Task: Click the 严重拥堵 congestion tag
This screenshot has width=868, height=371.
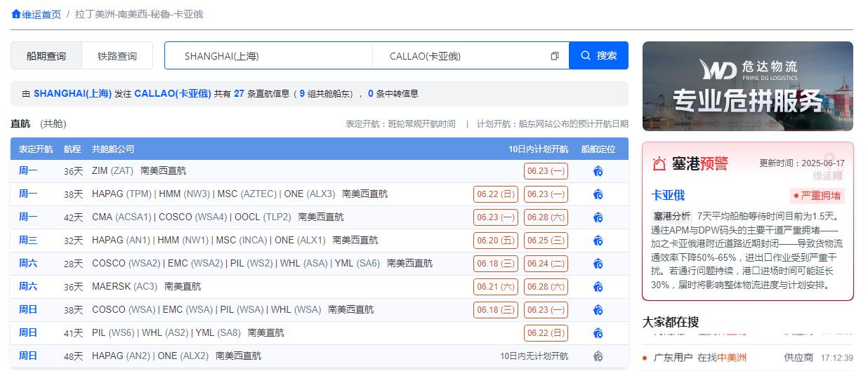Action: click(817, 196)
